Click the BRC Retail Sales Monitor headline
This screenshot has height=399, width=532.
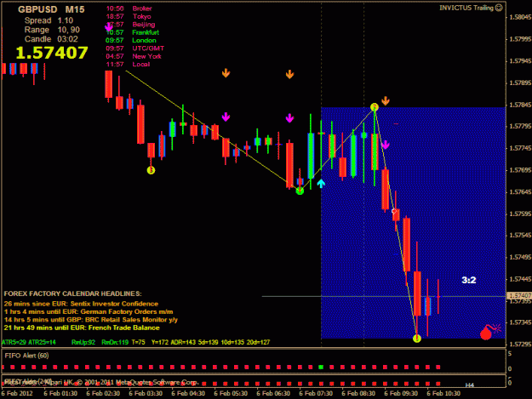click(x=90, y=320)
